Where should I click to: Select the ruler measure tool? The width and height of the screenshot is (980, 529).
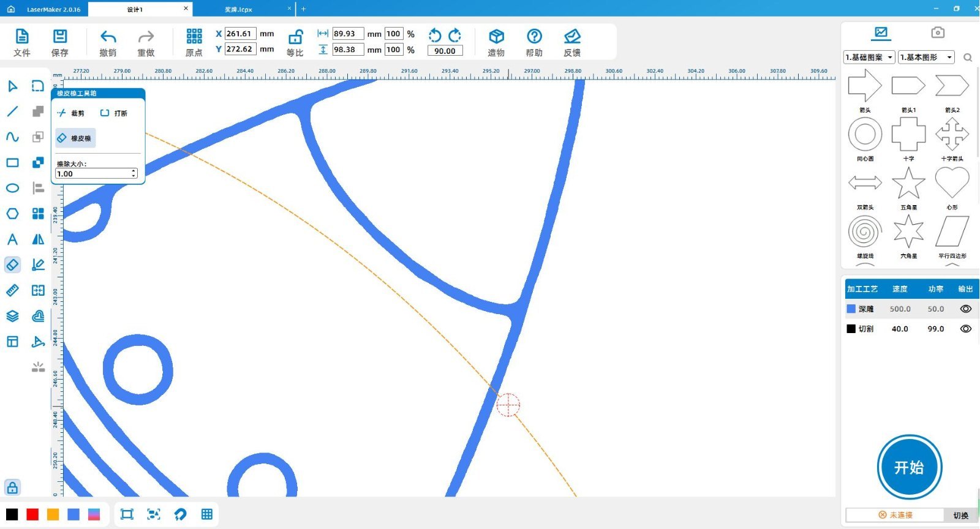click(12, 290)
